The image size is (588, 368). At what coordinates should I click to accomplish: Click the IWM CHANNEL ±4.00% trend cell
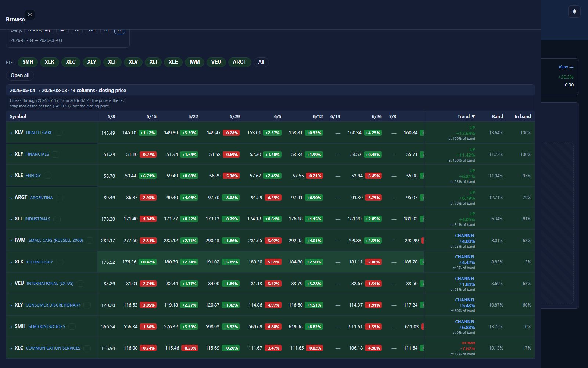tap(463, 241)
